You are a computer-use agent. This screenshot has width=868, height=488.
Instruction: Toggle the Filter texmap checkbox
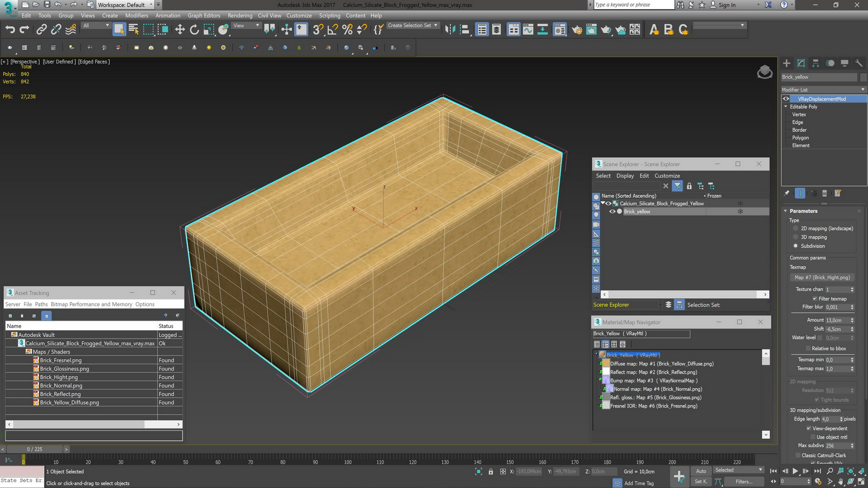click(815, 299)
